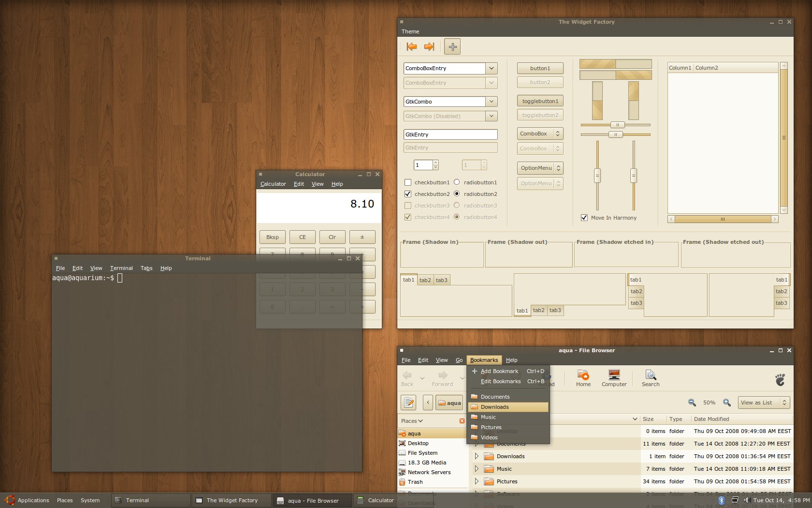Close the Places sidebar with the X icon
This screenshot has width=812, height=508.
(462, 421)
